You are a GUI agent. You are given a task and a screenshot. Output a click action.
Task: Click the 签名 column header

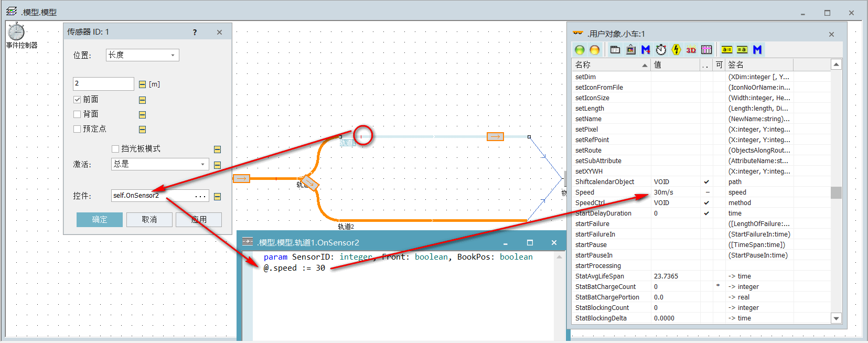click(759, 65)
